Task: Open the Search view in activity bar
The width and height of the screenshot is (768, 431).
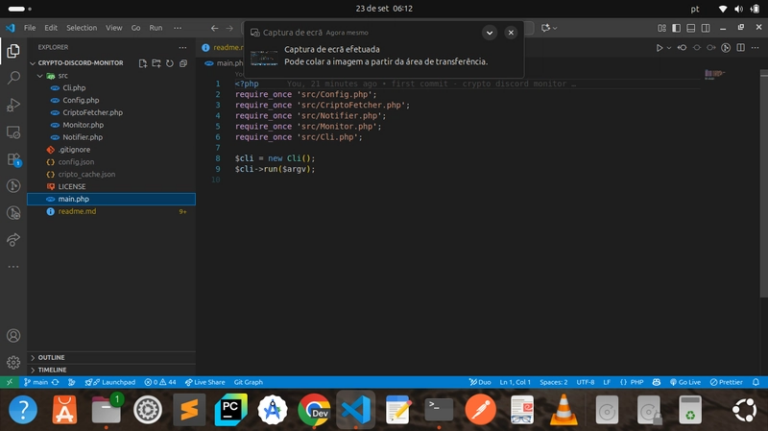Action: (x=13, y=77)
